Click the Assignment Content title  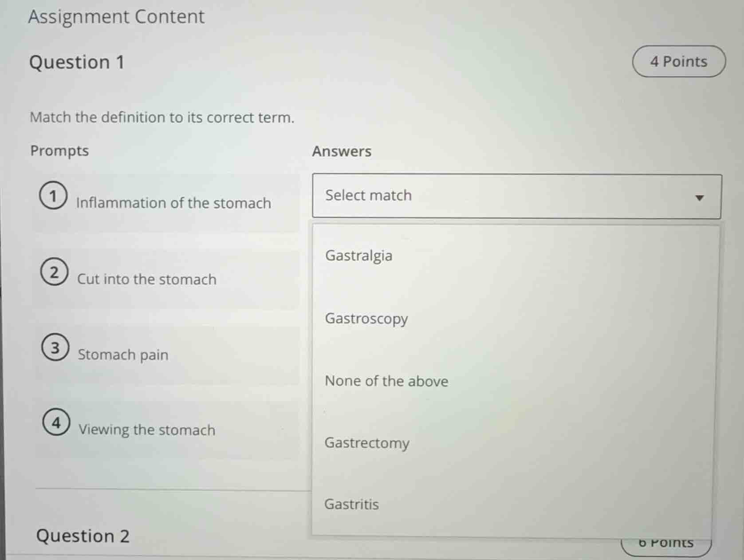tap(116, 16)
